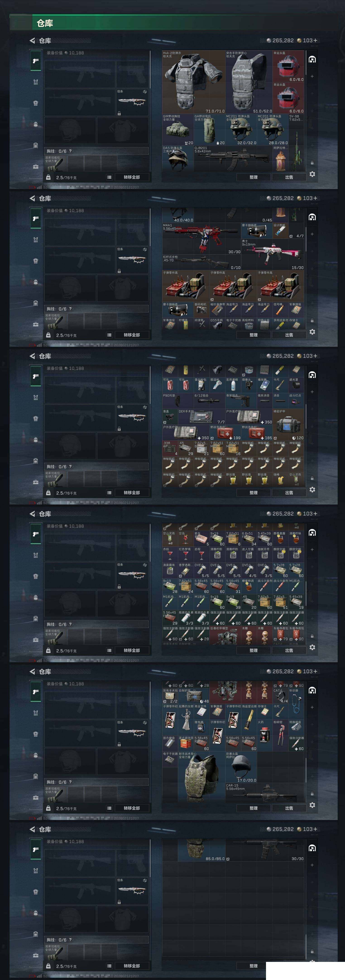Select the pink 勇士 9x19mm submachine gun
Viewport: 345px width, 980px height.
pyautogui.click(x=273, y=254)
